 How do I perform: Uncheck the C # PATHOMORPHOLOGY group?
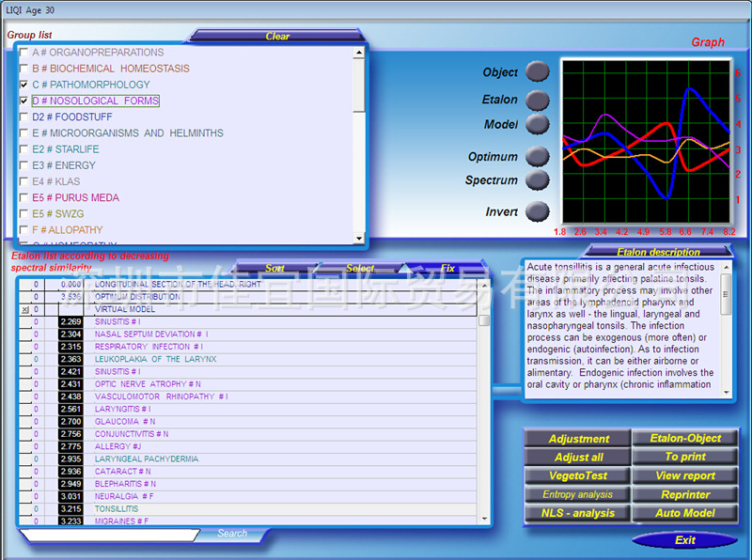click(x=24, y=85)
